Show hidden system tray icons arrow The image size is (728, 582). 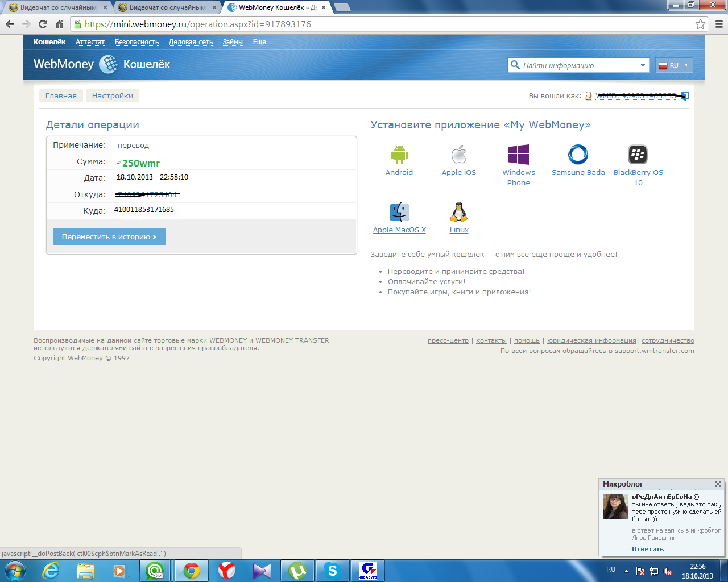tap(626, 571)
